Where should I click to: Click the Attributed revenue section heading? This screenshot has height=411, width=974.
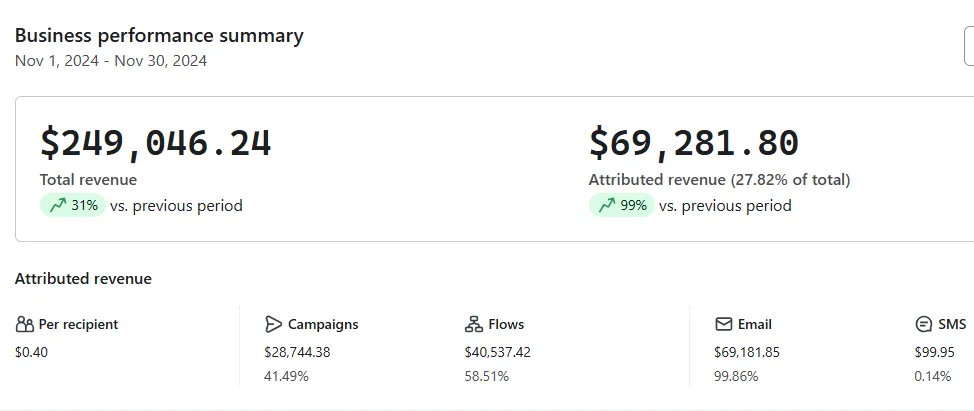83,279
